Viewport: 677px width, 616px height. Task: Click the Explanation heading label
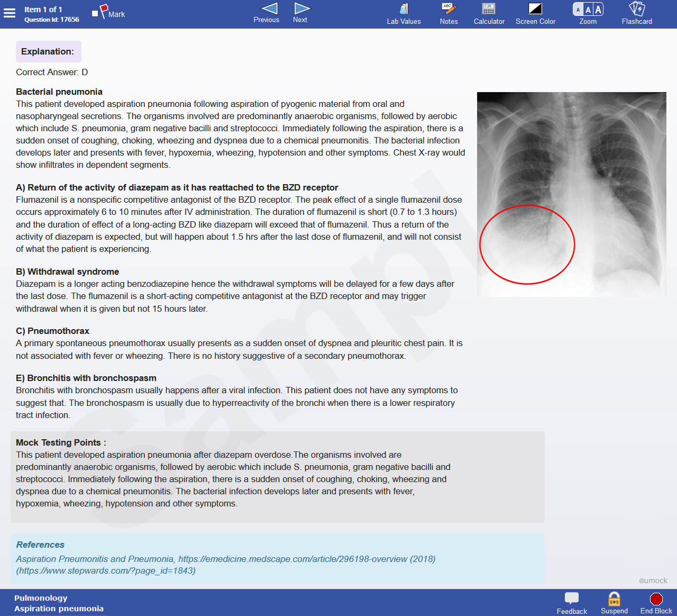[x=48, y=51]
